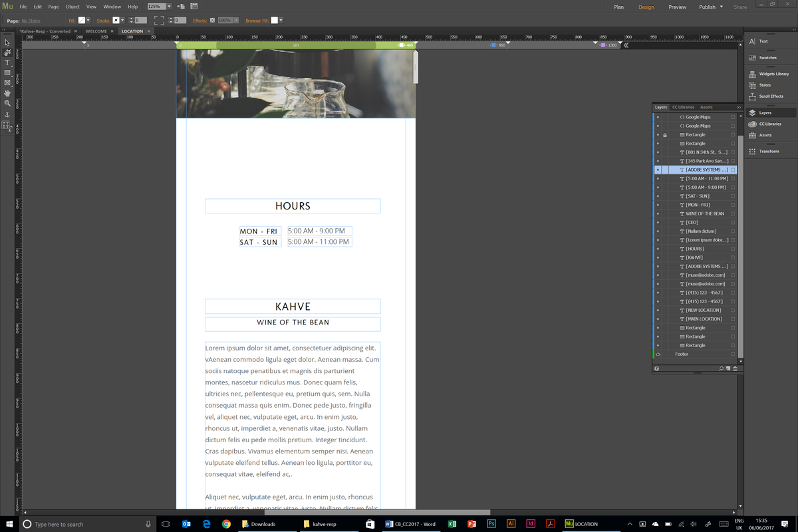The width and height of the screenshot is (798, 532).
Task: Select the Text tool in the toolbar
Action: coord(7,63)
